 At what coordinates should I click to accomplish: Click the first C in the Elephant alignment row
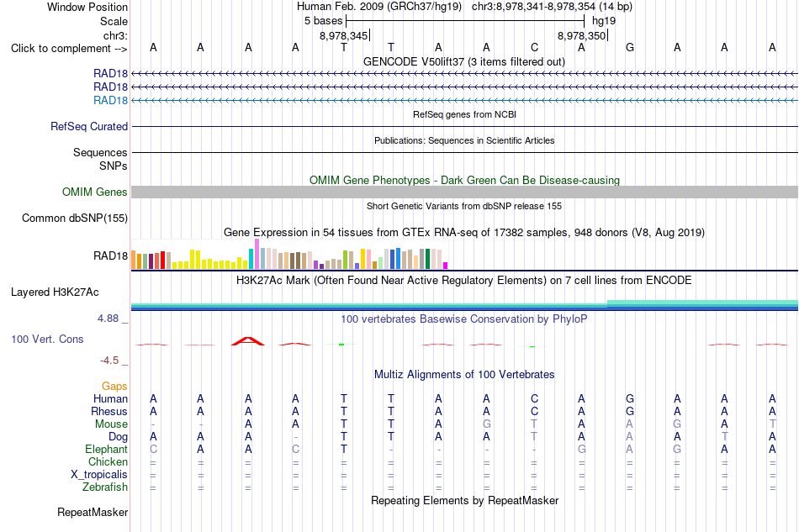pos(153,449)
